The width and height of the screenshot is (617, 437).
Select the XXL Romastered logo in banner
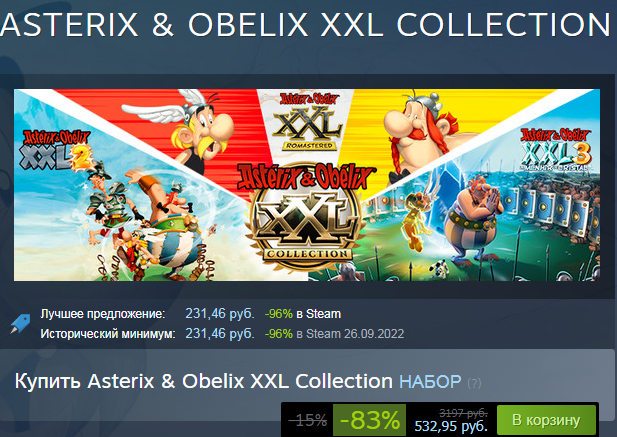click(308, 122)
